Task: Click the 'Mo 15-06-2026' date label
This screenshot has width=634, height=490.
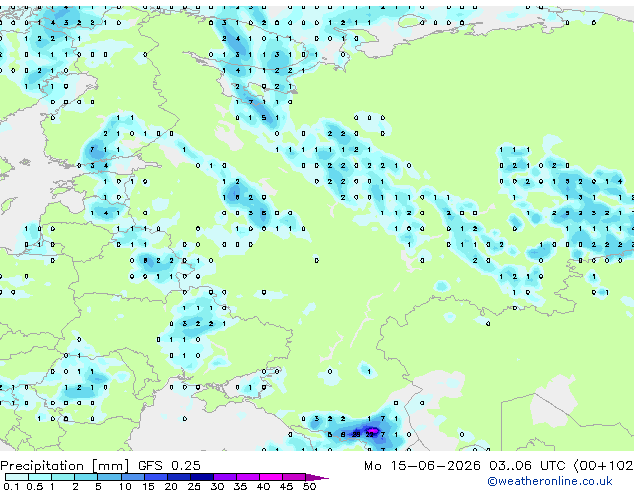Action: coord(422,466)
